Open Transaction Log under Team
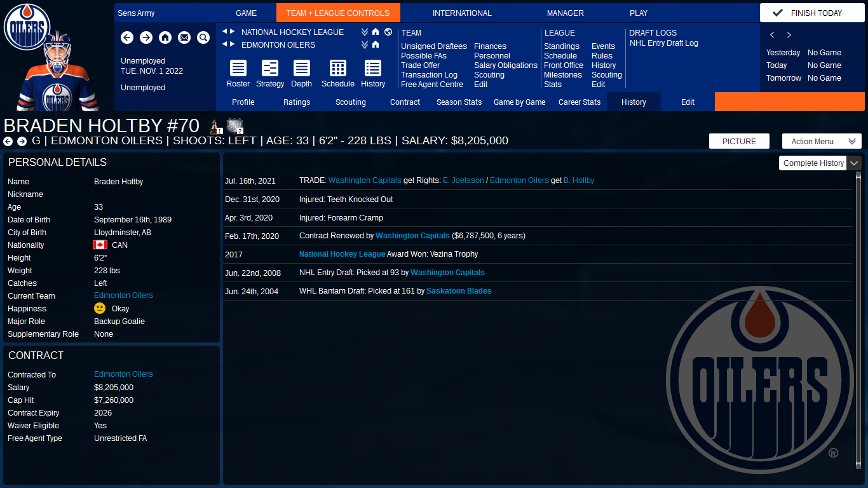The image size is (868, 488). tap(429, 74)
